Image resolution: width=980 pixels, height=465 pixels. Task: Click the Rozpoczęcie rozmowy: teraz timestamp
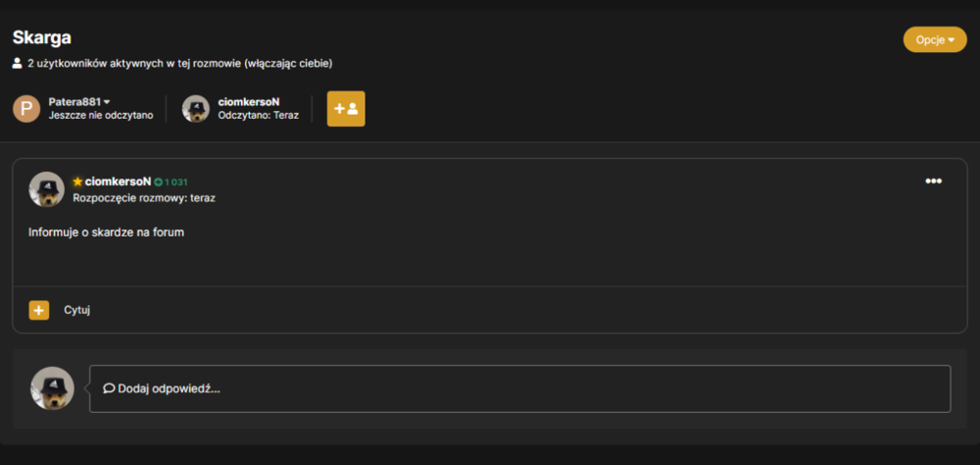(x=144, y=198)
